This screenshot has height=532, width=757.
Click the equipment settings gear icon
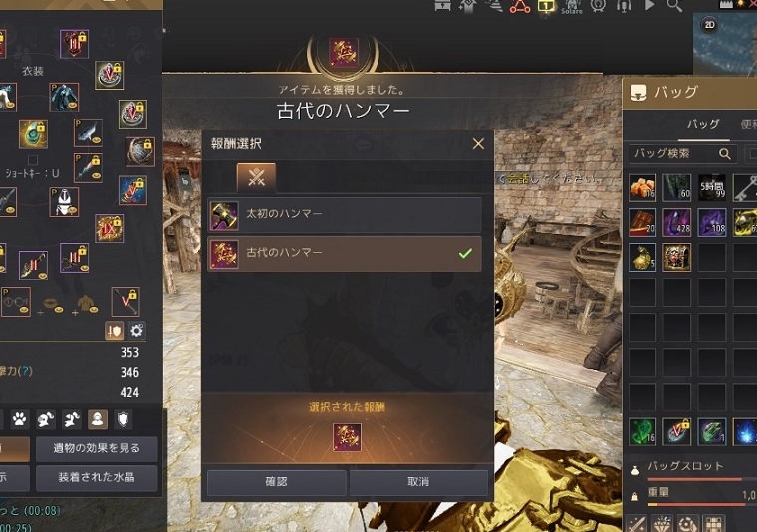pyautogui.click(x=137, y=331)
